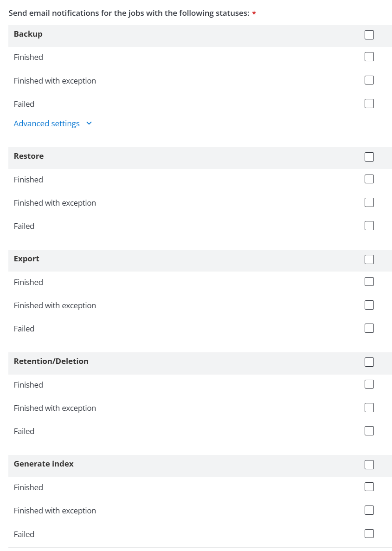Enable Finished status under Export
The width and height of the screenshot is (392, 551).
pyautogui.click(x=369, y=281)
